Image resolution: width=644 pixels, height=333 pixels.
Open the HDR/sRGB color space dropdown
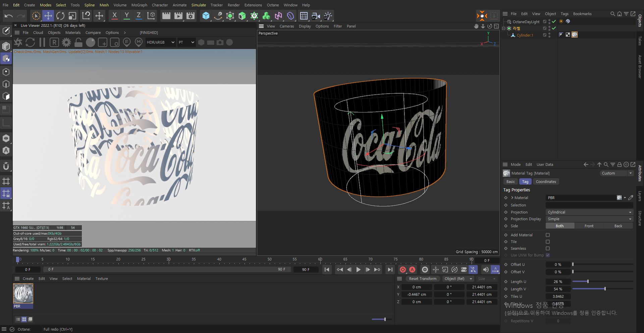tap(161, 42)
